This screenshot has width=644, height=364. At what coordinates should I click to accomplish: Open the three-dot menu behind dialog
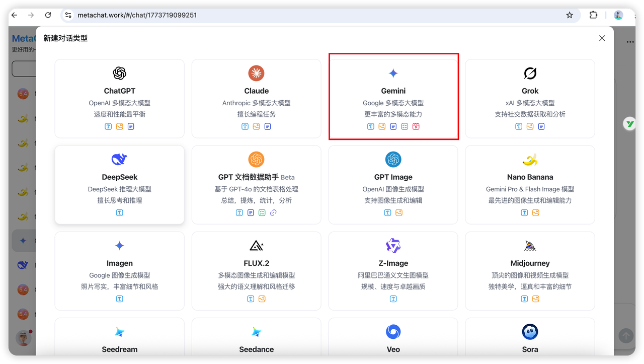tap(630, 42)
